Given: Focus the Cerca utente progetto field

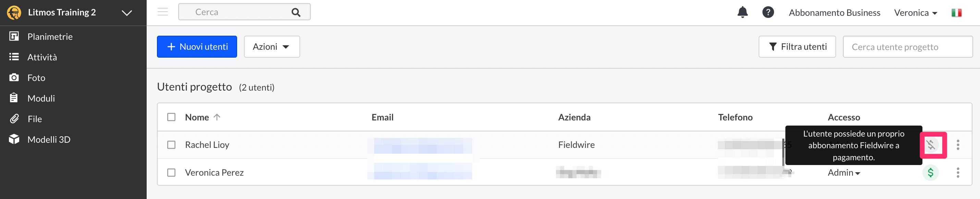Looking at the screenshot, I should tap(907, 47).
